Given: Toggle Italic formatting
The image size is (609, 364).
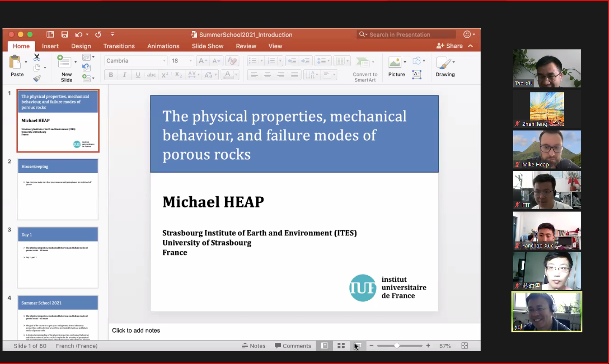Looking at the screenshot, I should click(124, 75).
